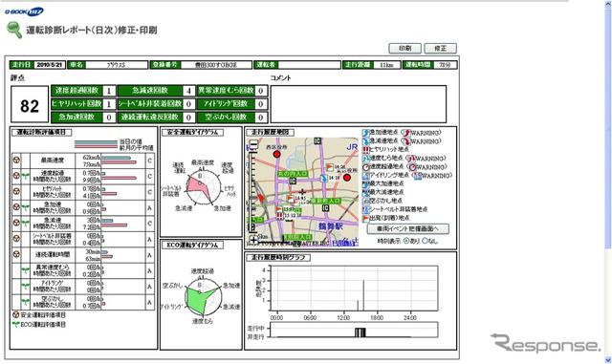The height and width of the screenshot is (364, 612).
Task: Click the 速度超過地点 clock legend icon
Action: coord(365,167)
